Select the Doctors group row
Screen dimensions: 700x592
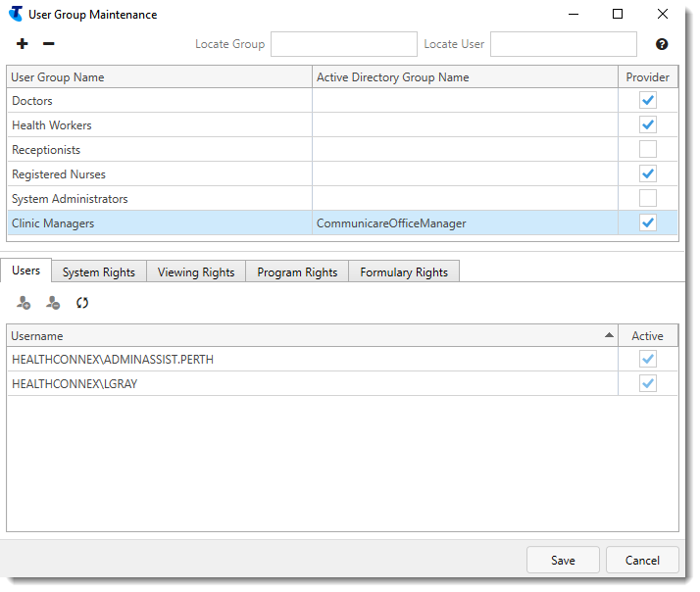(342, 100)
